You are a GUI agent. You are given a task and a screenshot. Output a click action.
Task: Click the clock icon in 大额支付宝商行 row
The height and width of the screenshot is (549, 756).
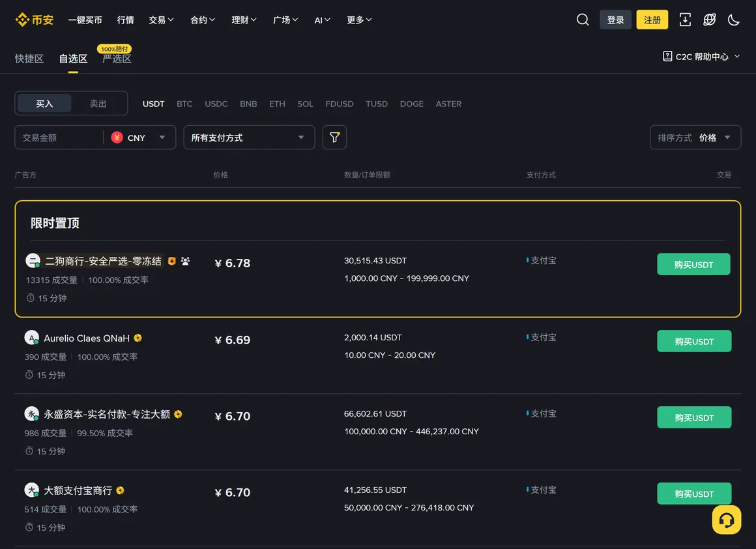pos(29,527)
